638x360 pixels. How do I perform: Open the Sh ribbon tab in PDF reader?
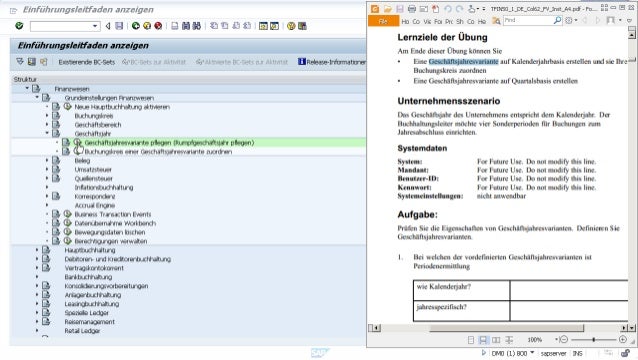point(460,22)
